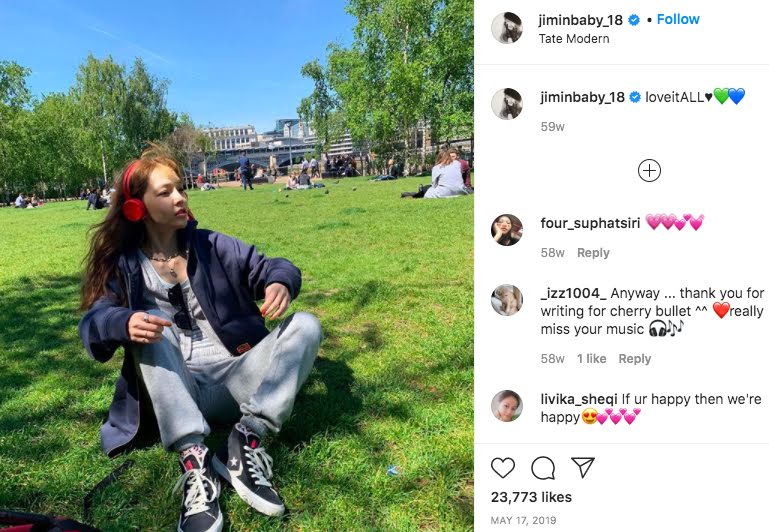Reply to _izz1004_'s comment
Viewport: 769px width, 532px height.
tap(635, 358)
